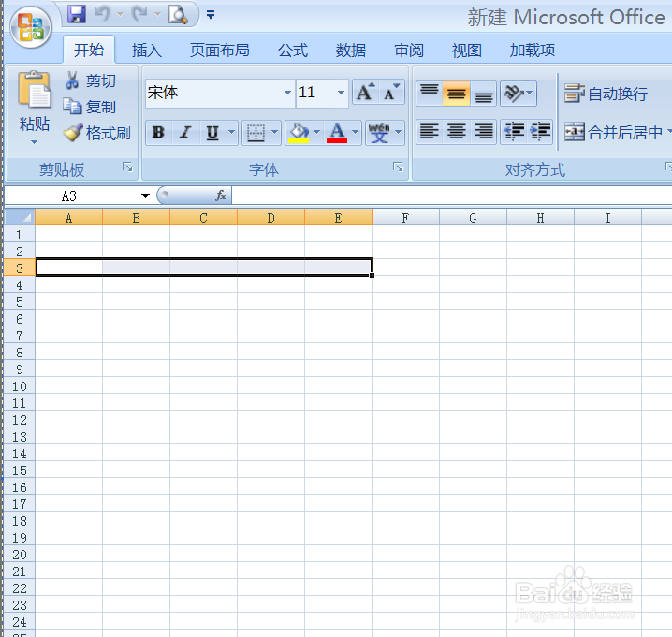Apply cell borders

tap(256, 133)
